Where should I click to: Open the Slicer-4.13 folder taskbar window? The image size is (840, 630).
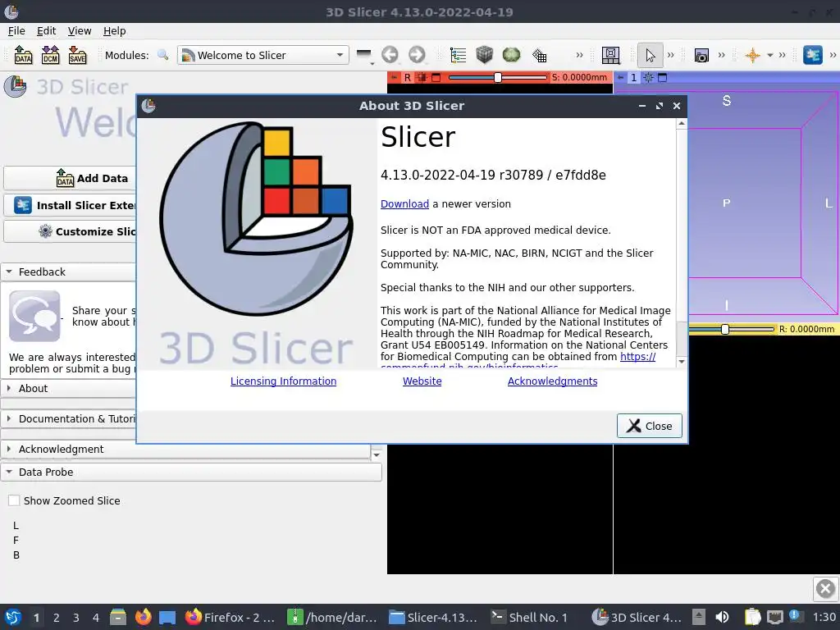click(433, 618)
